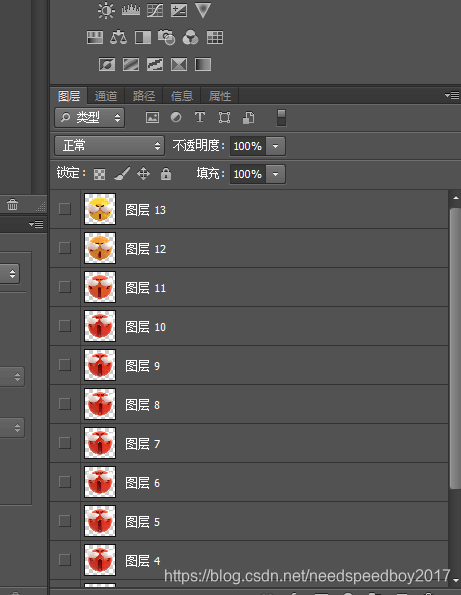Add a Selective Color adjustment
The width and height of the screenshot is (461, 595).
tap(179, 65)
